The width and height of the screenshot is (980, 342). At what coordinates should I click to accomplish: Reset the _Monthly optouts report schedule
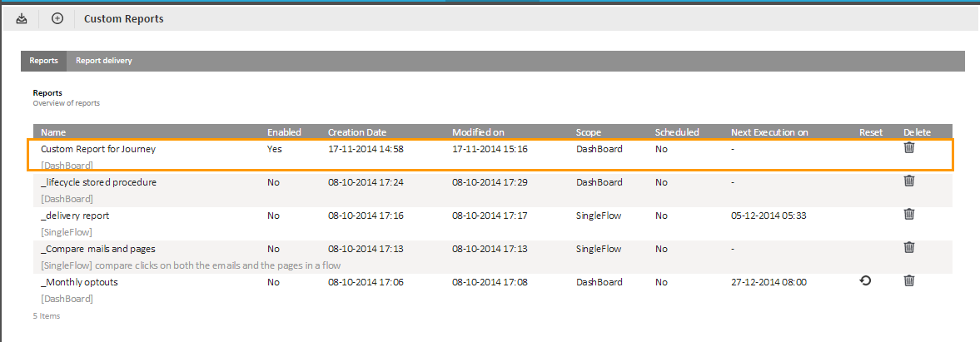point(865,281)
